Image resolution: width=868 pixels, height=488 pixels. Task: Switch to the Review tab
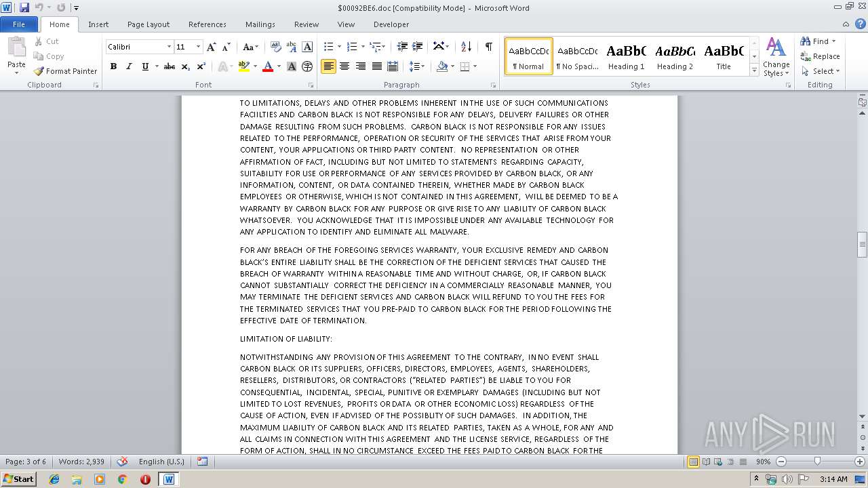click(x=307, y=24)
